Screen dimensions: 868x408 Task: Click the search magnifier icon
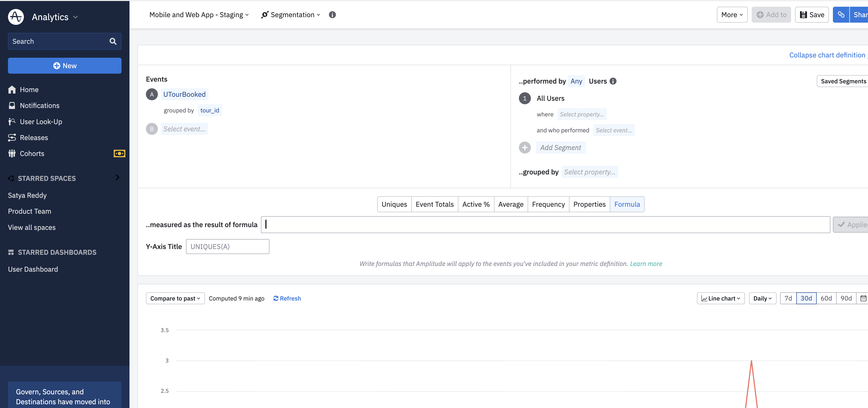(x=113, y=41)
